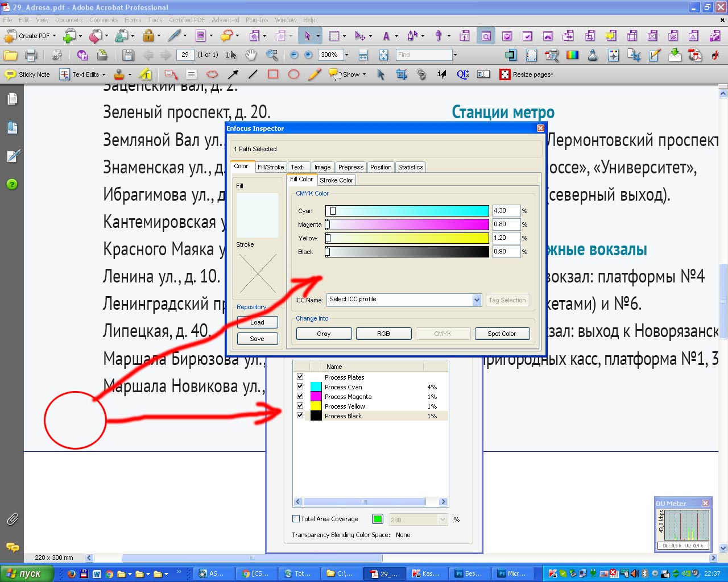Select the Link tool chain icon
The height and width of the screenshot is (582, 728).
click(x=421, y=74)
